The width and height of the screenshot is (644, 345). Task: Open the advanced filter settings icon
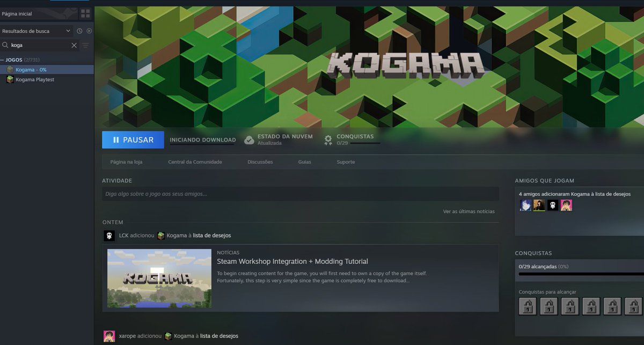click(86, 46)
